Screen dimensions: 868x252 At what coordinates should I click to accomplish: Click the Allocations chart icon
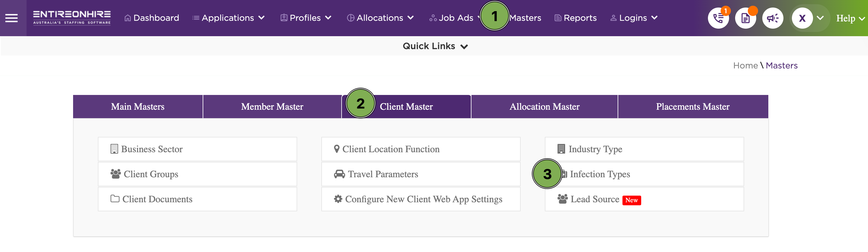pyautogui.click(x=350, y=18)
